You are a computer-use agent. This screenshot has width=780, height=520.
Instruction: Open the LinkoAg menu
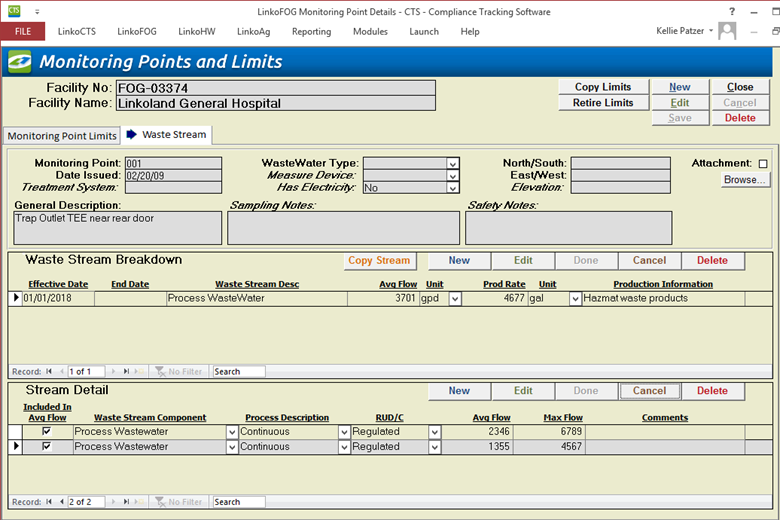point(254,31)
